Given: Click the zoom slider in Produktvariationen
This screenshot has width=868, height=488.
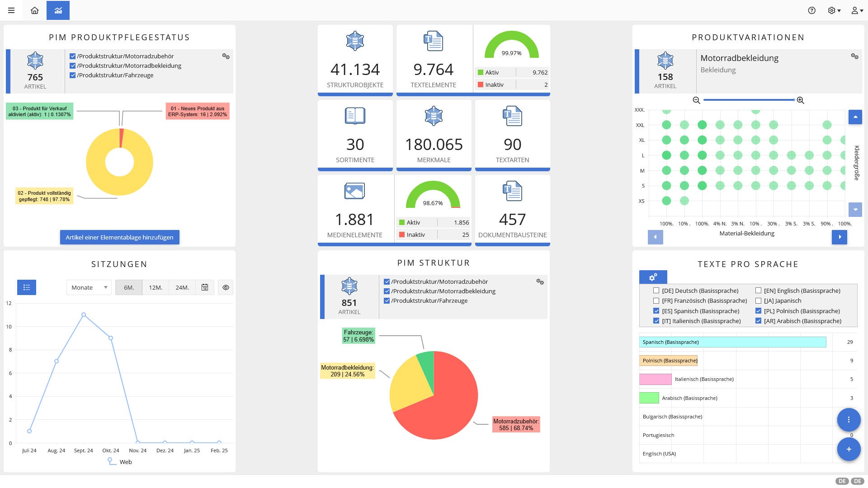Looking at the screenshot, I should point(749,100).
